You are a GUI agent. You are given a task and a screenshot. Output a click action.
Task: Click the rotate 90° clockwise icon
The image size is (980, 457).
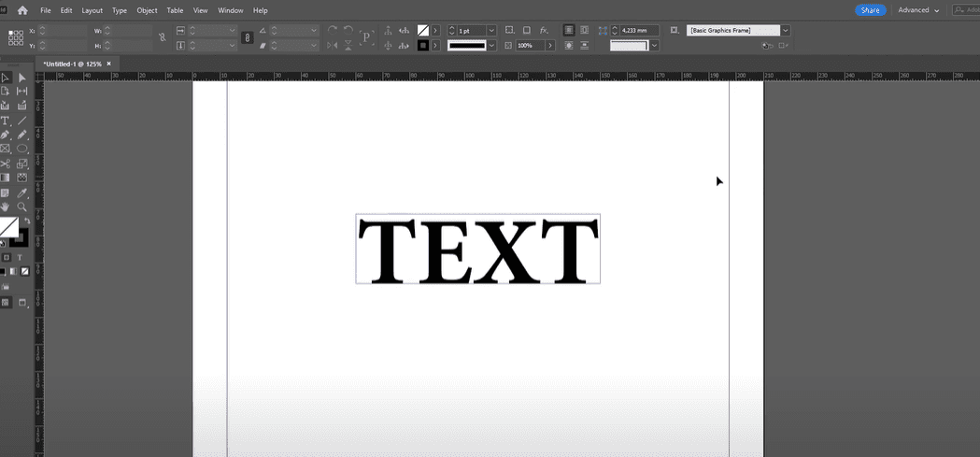point(333,30)
